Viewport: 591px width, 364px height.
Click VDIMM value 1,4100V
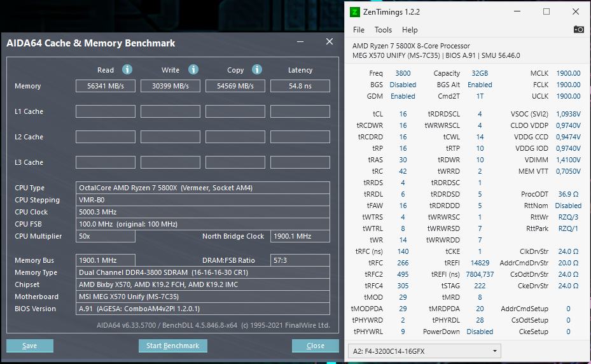pyautogui.click(x=568, y=160)
